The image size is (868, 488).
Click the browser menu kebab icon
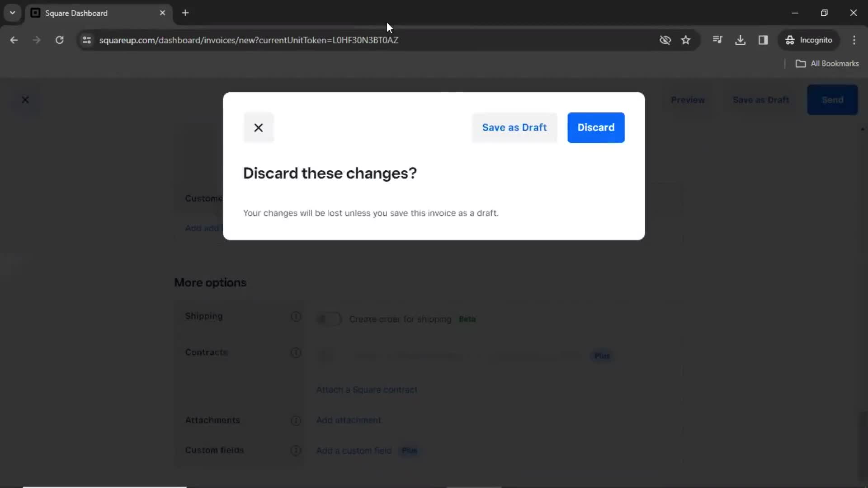click(855, 40)
